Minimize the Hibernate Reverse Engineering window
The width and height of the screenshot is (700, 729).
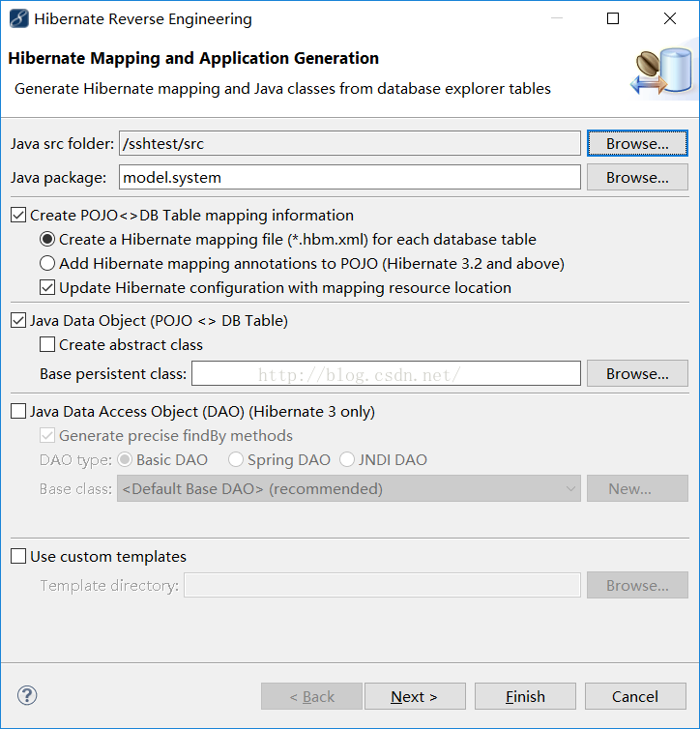[557, 18]
